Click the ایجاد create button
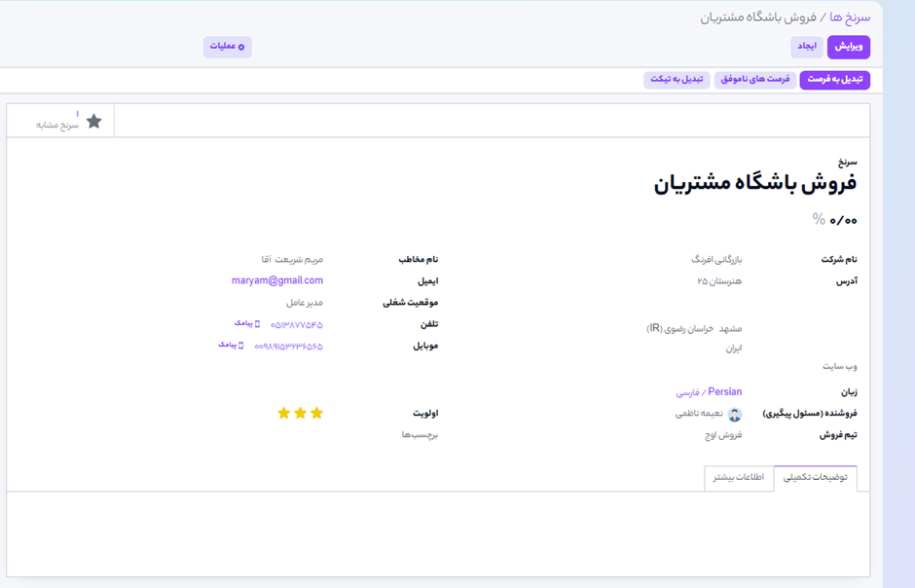 point(807,47)
